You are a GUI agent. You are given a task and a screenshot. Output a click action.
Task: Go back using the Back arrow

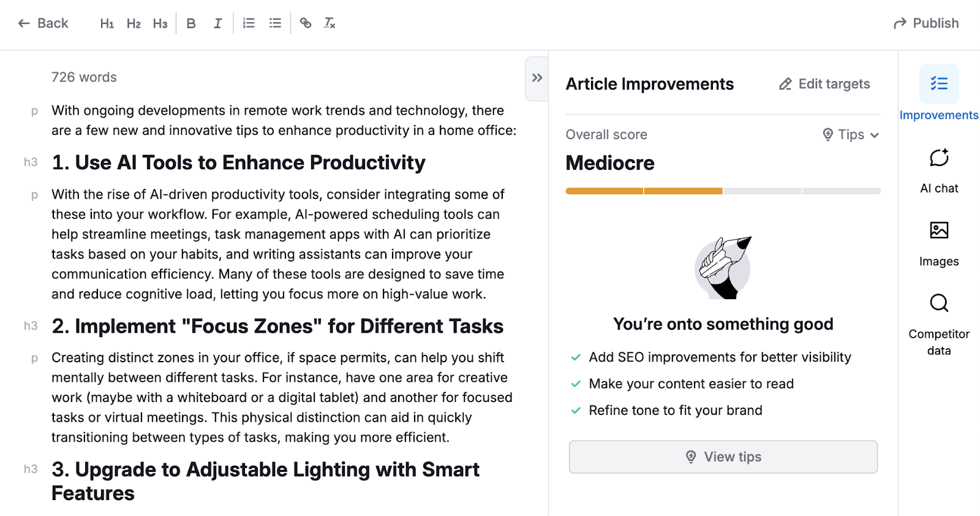point(43,23)
